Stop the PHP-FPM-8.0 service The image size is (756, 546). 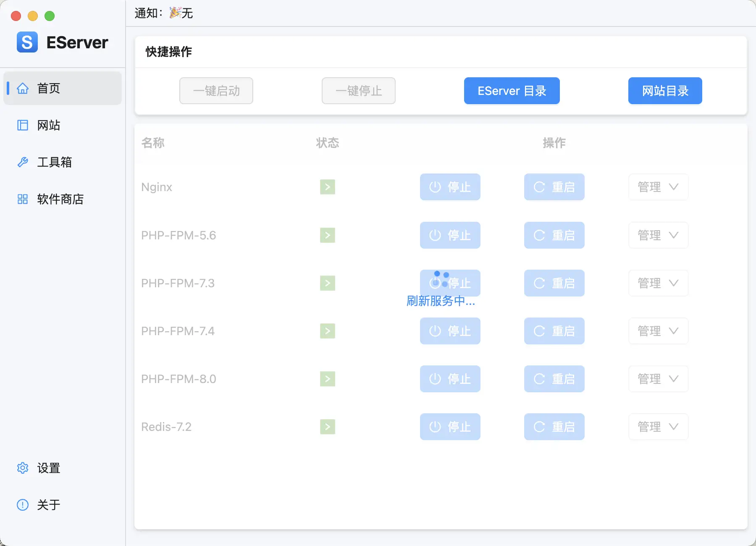click(450, 379)
